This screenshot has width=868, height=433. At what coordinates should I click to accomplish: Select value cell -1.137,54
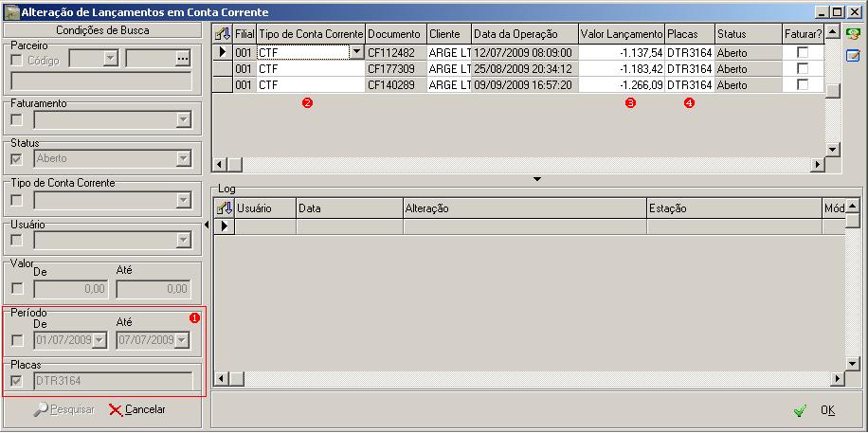pos(621,53)
